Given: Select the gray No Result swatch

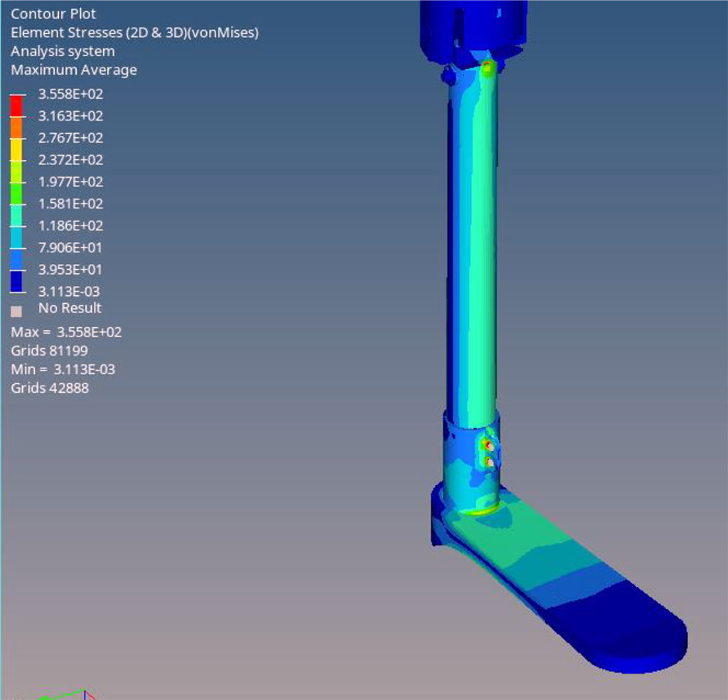Looking at the screenshot, I should (16, 311).
